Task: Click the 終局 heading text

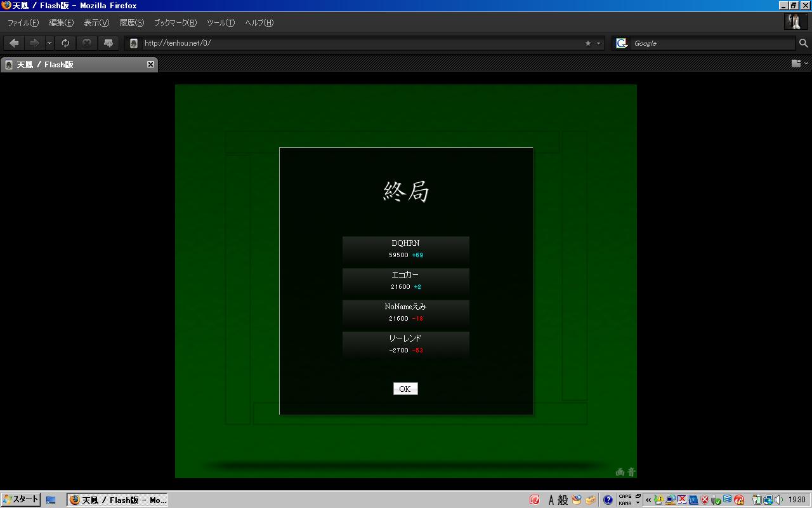Action: 407,191
